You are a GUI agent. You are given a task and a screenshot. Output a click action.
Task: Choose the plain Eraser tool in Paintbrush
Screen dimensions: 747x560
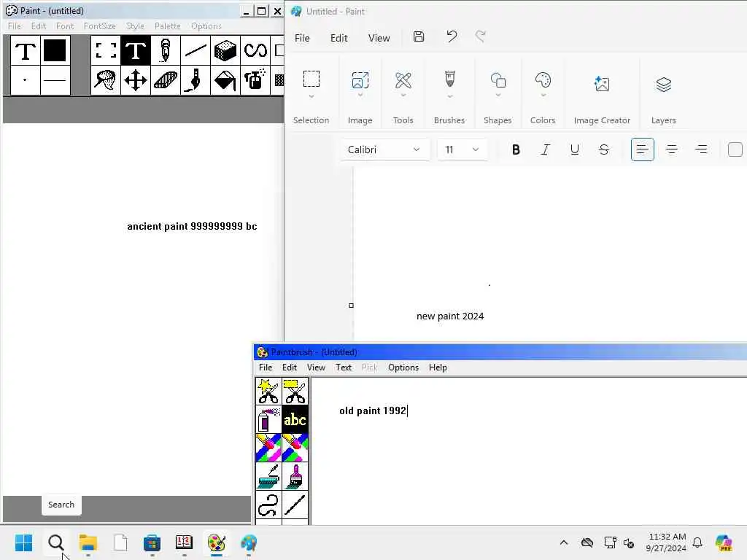click(x=295, y=448)
